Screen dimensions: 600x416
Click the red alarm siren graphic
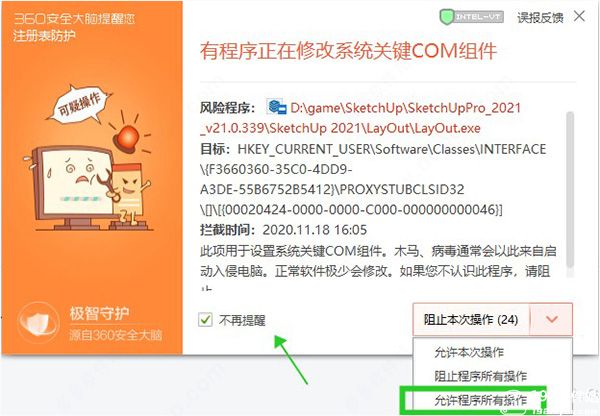[128, 139]
